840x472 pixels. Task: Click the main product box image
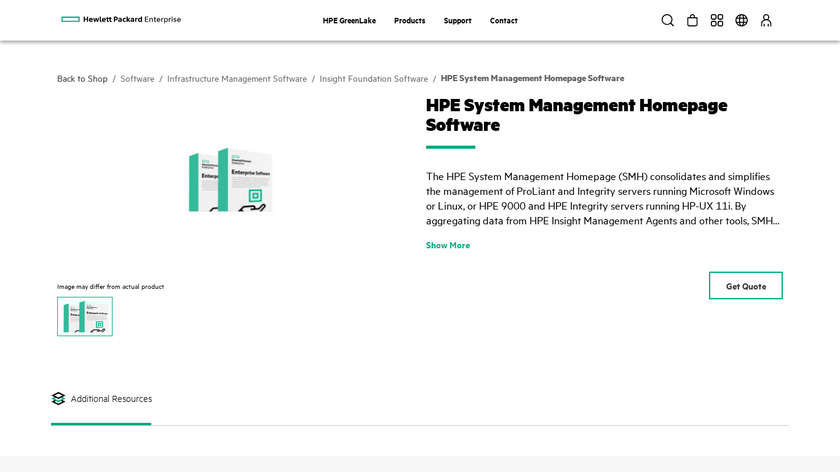231,180
